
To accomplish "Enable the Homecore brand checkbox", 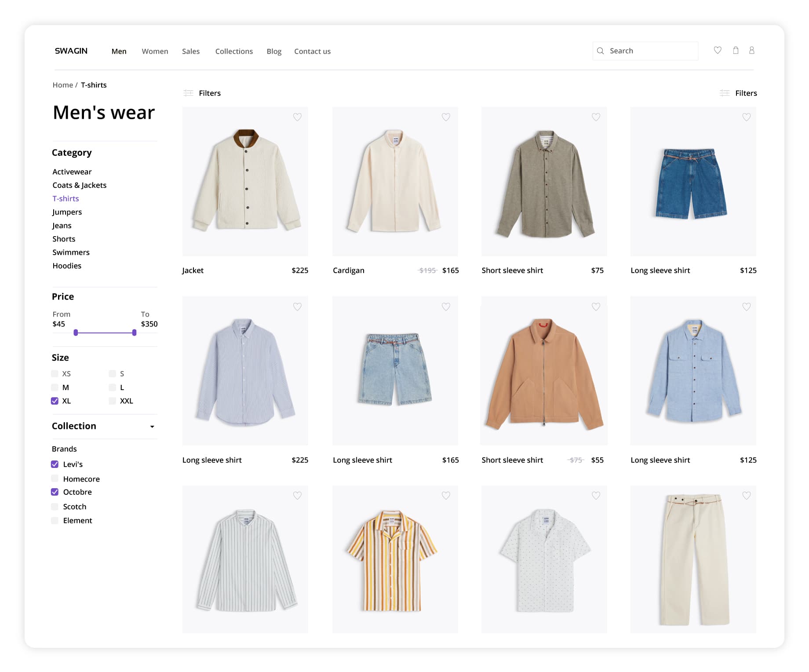I will coord(55,478).
